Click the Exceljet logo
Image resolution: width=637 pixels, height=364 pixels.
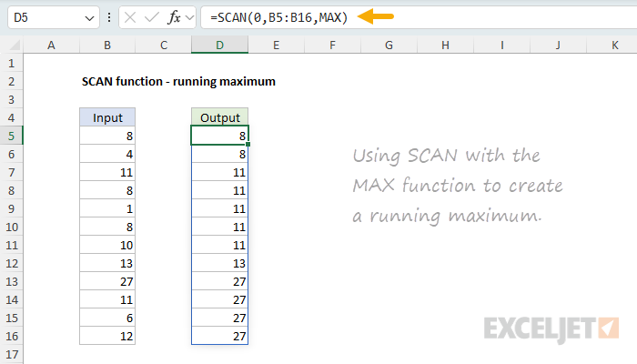coord(552,327)
